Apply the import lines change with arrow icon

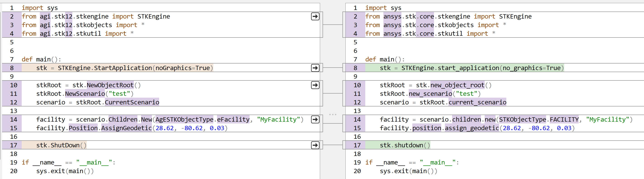point(315,16)
